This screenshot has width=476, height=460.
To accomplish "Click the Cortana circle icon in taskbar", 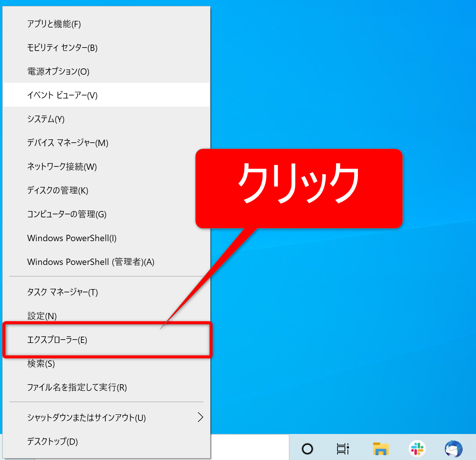I will pos(307,449).
